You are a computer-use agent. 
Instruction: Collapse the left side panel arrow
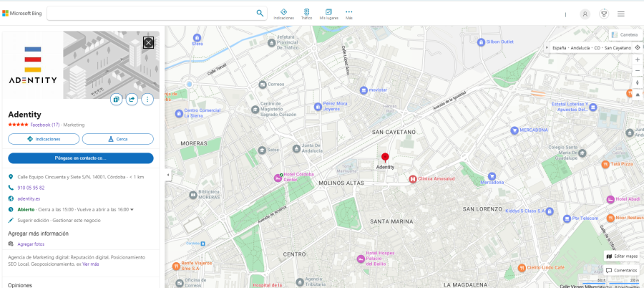coord(167,174)
